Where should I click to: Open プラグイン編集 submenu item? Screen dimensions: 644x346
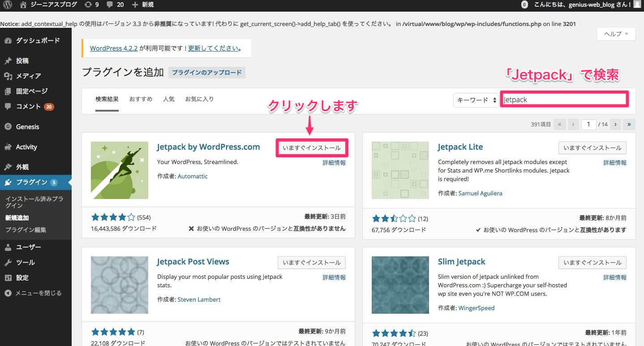point(26,230)
